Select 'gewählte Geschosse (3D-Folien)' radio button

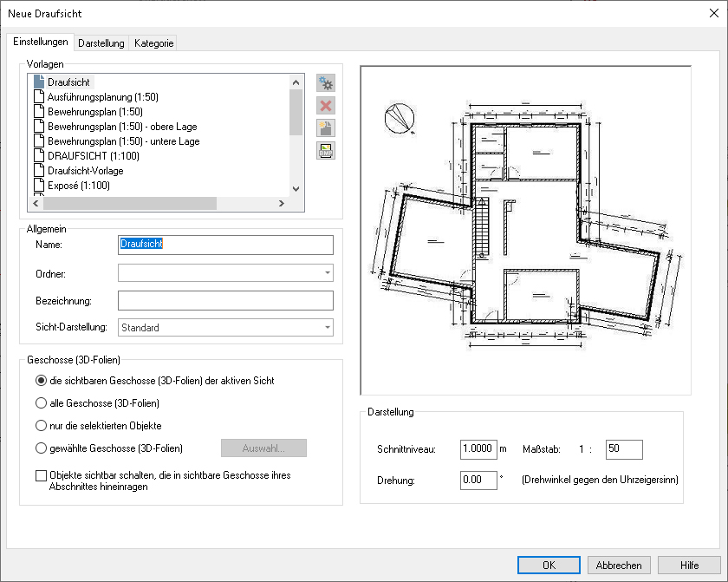[x=42, y=448]
